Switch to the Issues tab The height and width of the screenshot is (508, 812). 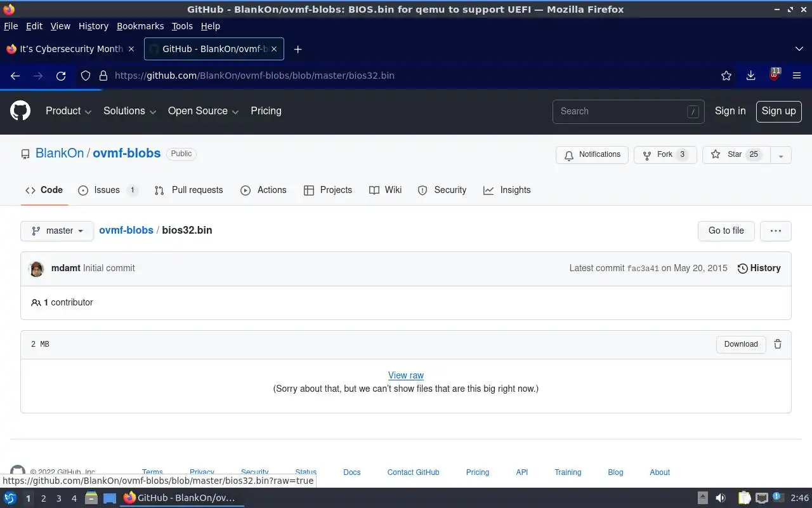pyautogui.click(x=108, y=190)
